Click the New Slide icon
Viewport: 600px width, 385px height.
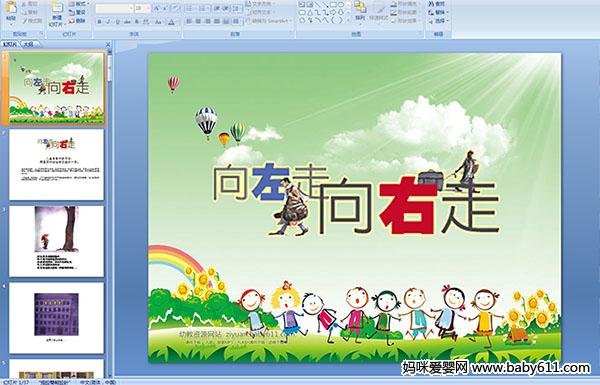pos(57,13)
